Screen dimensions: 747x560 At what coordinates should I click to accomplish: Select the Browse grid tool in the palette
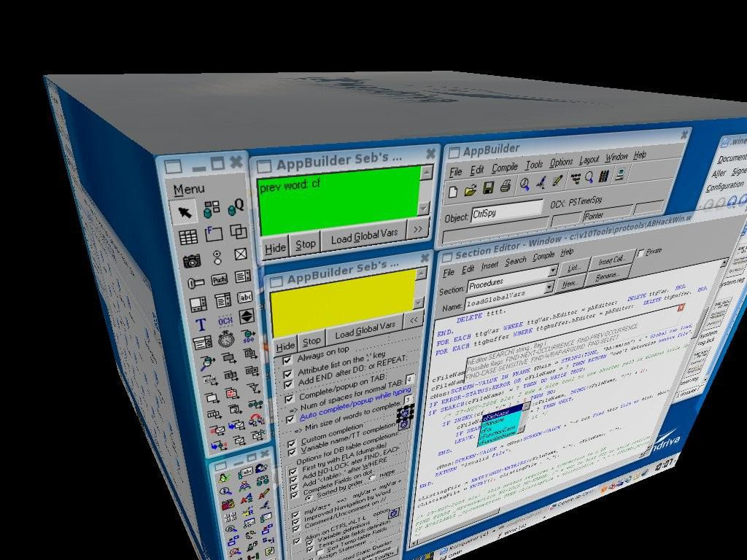(x=187, y=237)
